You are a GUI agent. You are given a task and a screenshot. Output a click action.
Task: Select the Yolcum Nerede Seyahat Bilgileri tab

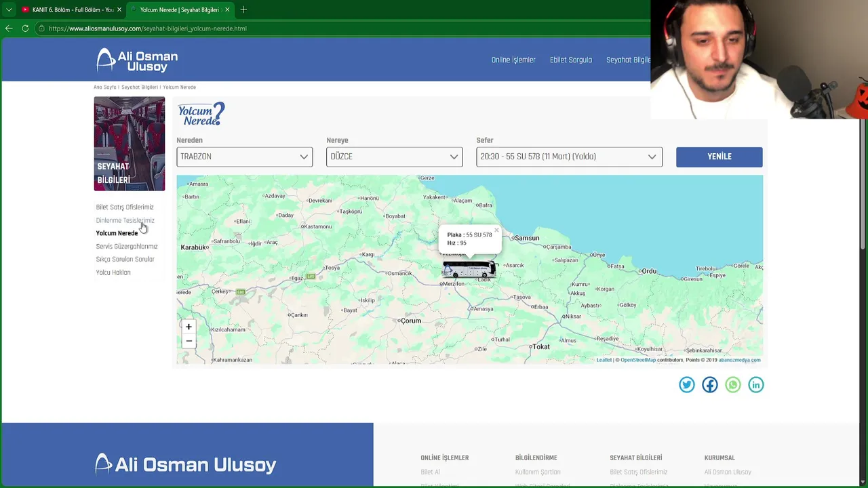coord(180,9)
